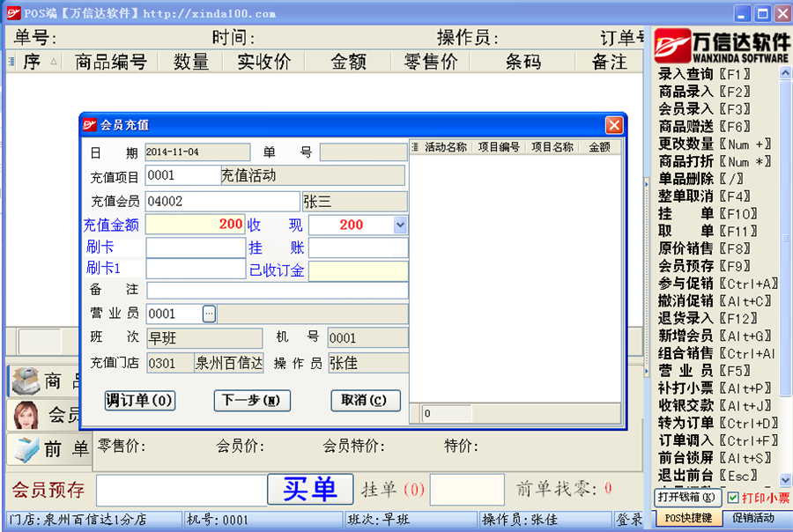The width and height of the screenshot is (793, 532).
Task: Switch to the POS快捷键 tab
Action: click(688, 518)
